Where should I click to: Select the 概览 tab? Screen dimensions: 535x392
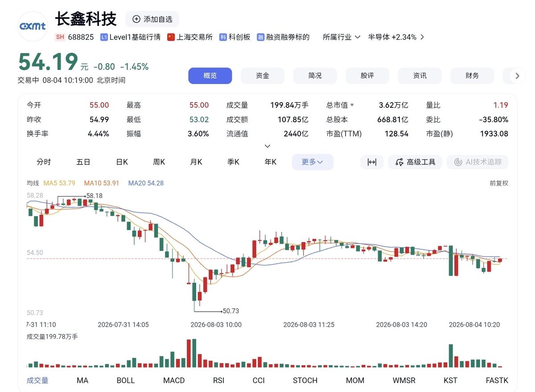[210, 76]
